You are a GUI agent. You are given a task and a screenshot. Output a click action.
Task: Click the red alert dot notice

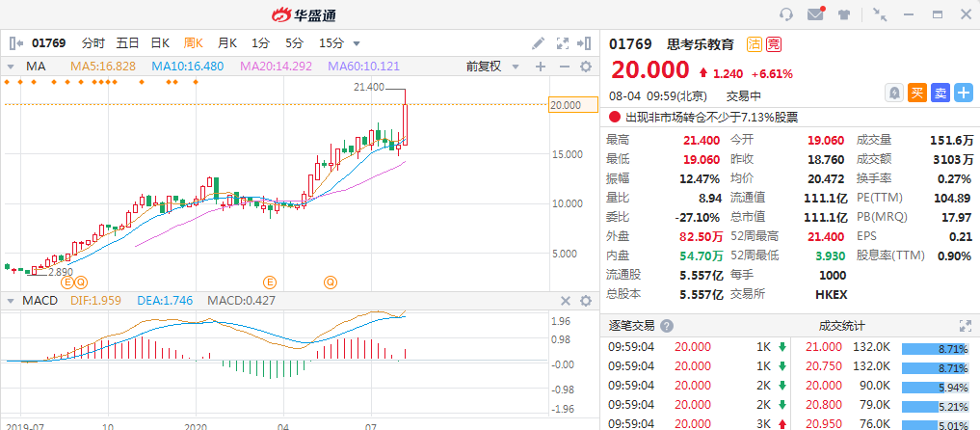[615, 117]
